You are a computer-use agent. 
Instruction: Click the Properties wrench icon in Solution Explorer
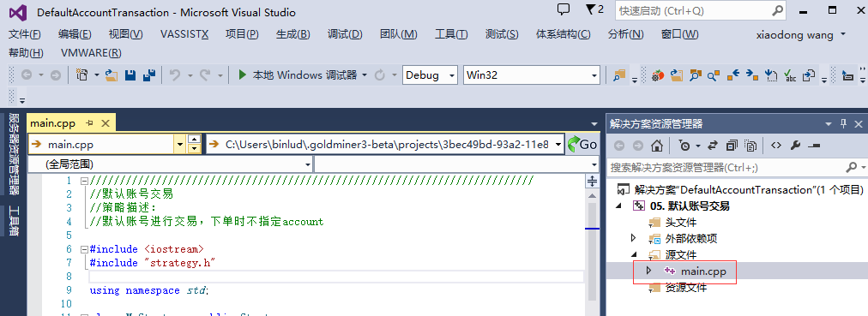click(795, 146)
